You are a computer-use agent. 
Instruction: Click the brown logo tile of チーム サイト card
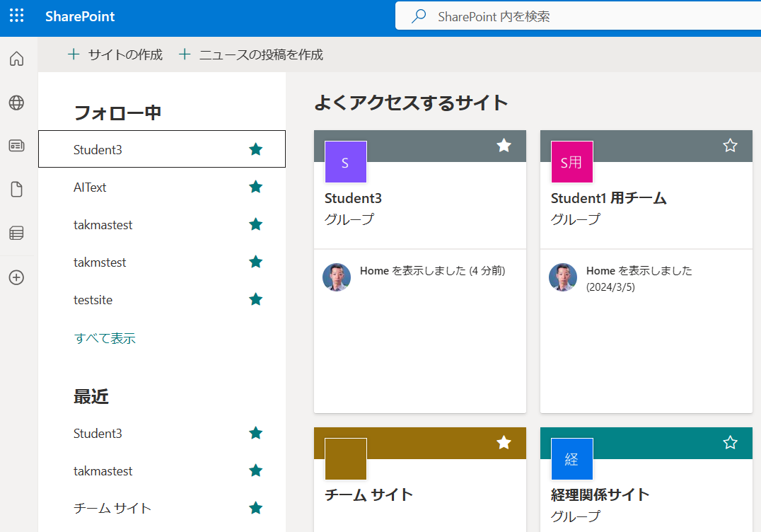coord(346,459)
